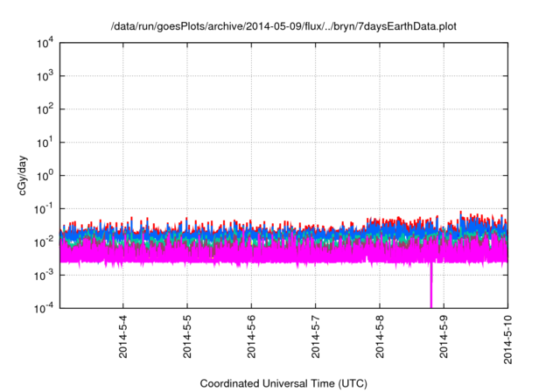560x392 pixels.
Task: Click the 10^3 y-axis tick label
Action: (x=45, y=76)
